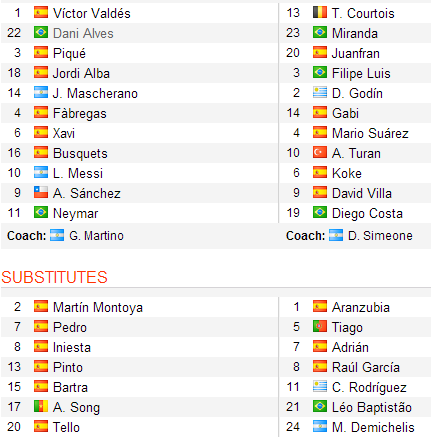Click the Uruguayan flag beside D. Godín

pyautogui.click(x=320, y=92)
